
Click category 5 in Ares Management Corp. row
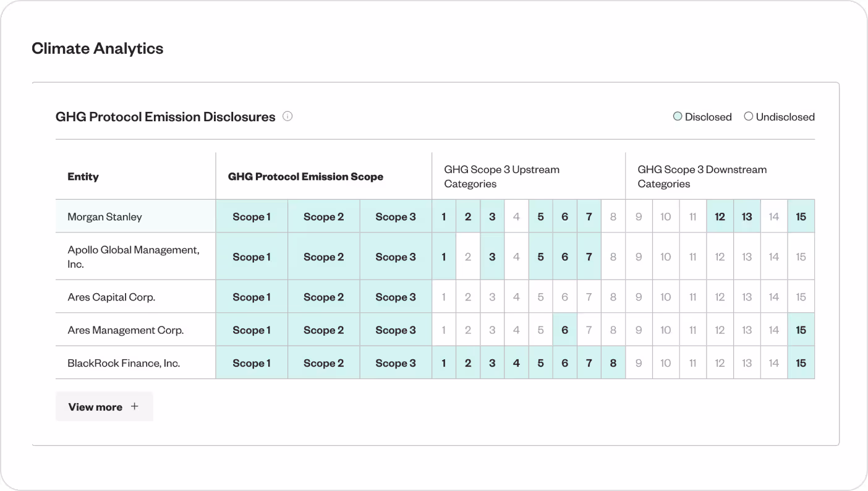coord(540,330)
